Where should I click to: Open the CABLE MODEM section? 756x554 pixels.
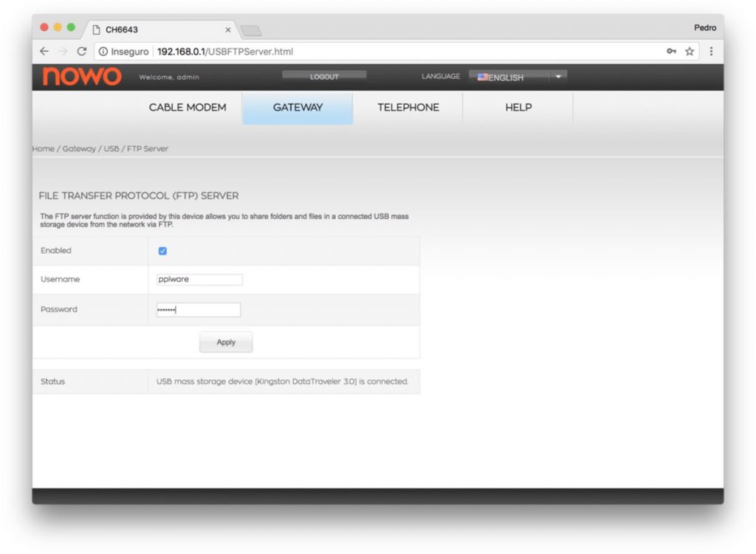[x=187, y=107]
